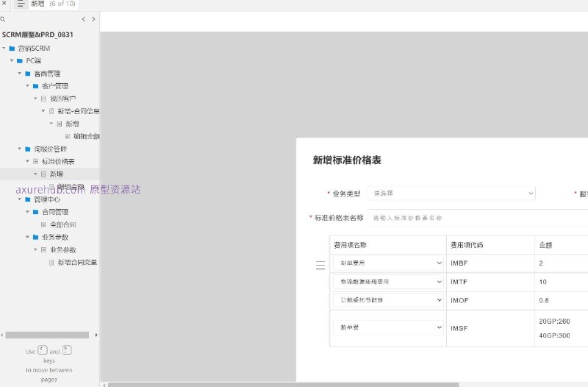Open the 舱单费 fee item dropdown
Viewport: 588px width, 387px height.
click(389, 327)
